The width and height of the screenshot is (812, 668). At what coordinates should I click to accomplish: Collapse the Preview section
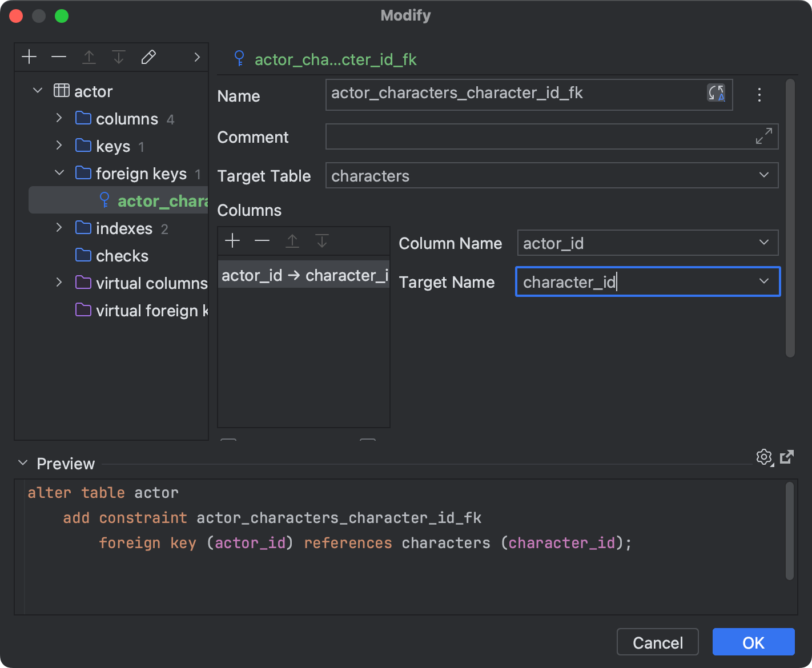(23, 463)
